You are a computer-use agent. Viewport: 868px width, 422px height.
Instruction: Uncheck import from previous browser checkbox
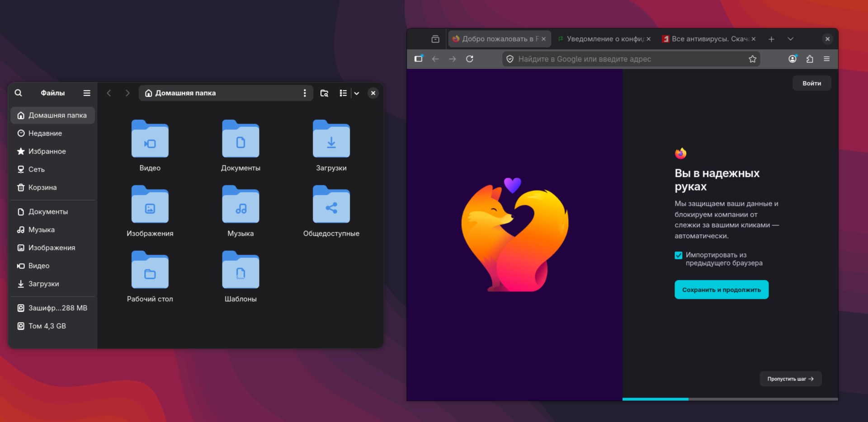point(679,255)
